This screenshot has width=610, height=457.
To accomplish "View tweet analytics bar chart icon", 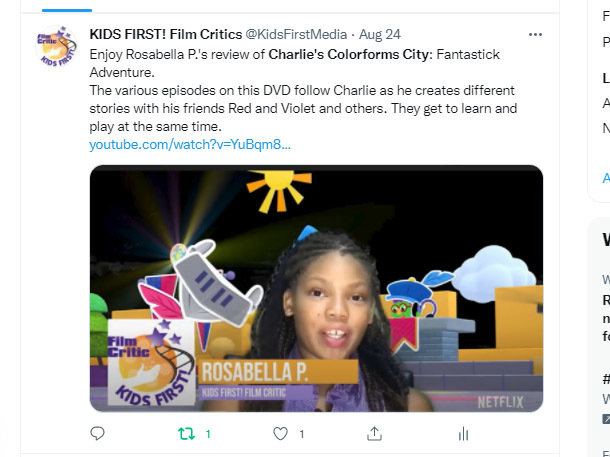I will (463, 434).
